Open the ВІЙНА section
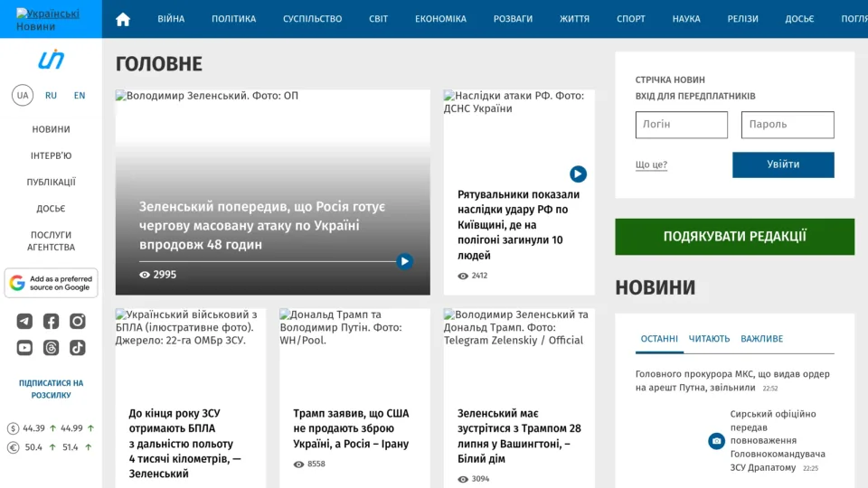The width and height of the screenshot is (868, 488). (x=171, y=19)
